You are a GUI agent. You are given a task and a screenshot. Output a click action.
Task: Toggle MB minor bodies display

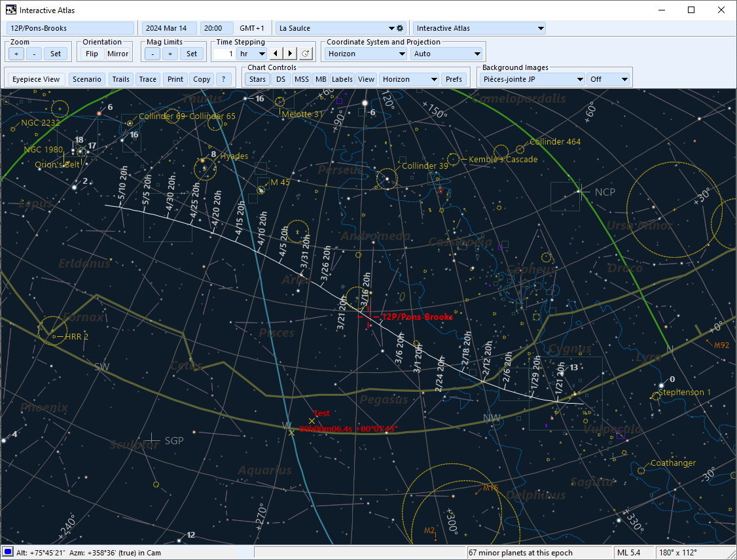pyautogui.click(x=321, y=79)
